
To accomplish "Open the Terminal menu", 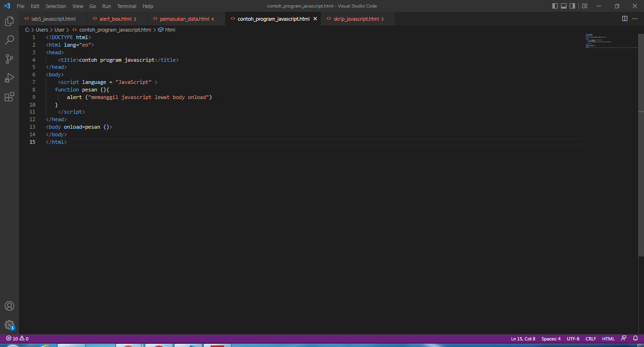I will [x=126, y=6].
